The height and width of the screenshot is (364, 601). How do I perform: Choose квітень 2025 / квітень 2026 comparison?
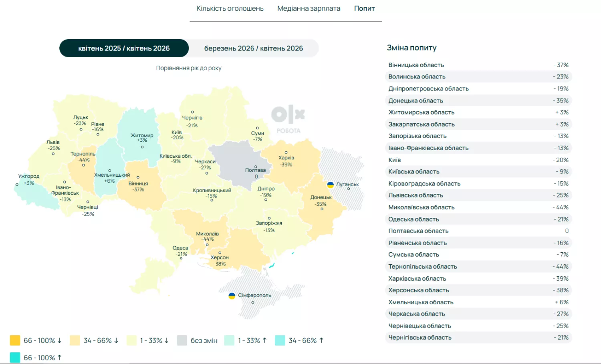click(x=124, y=48)
